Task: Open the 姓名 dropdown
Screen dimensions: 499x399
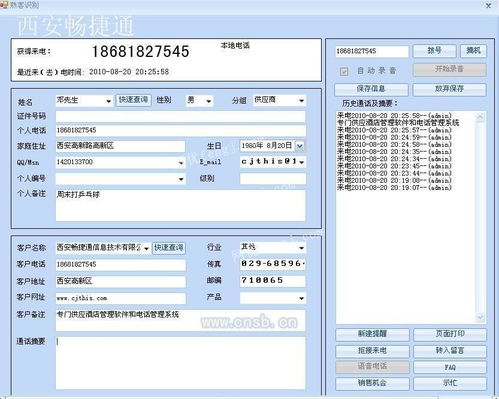Action: tap(108, 101)
